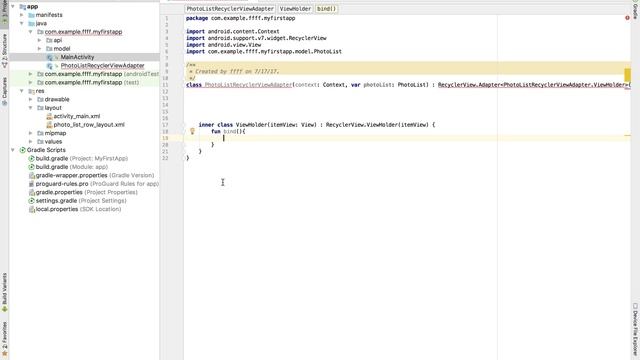The width and height of the screenshot is (640, 360).
Task: Click the Gradle Scripts elephant icon
Action: click(23, 150)
